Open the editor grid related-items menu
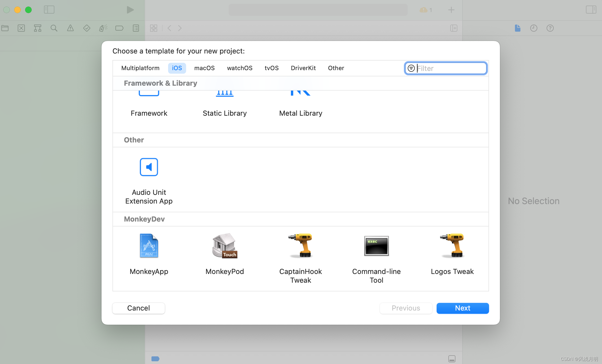This screenshot has height=364, width=602. [154, 28]
